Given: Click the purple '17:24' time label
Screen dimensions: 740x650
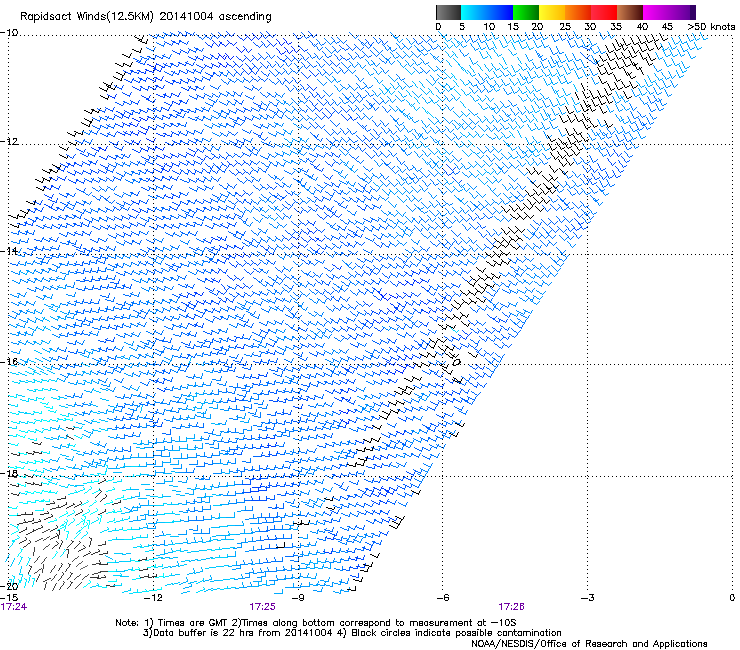Looking at the screenshot, I should (x=14, y=607).
